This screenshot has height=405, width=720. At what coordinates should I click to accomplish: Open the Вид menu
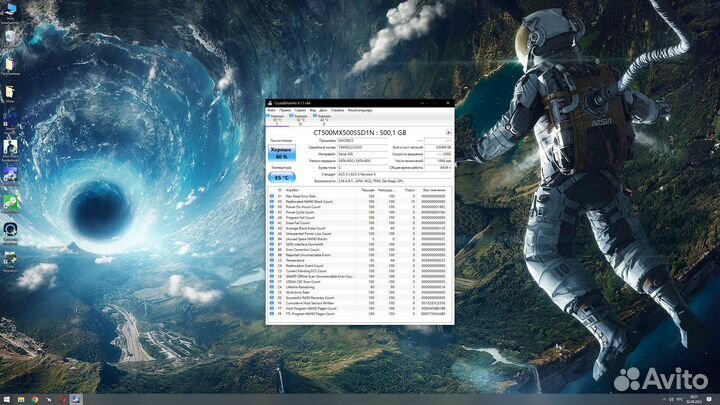[313, 110]
